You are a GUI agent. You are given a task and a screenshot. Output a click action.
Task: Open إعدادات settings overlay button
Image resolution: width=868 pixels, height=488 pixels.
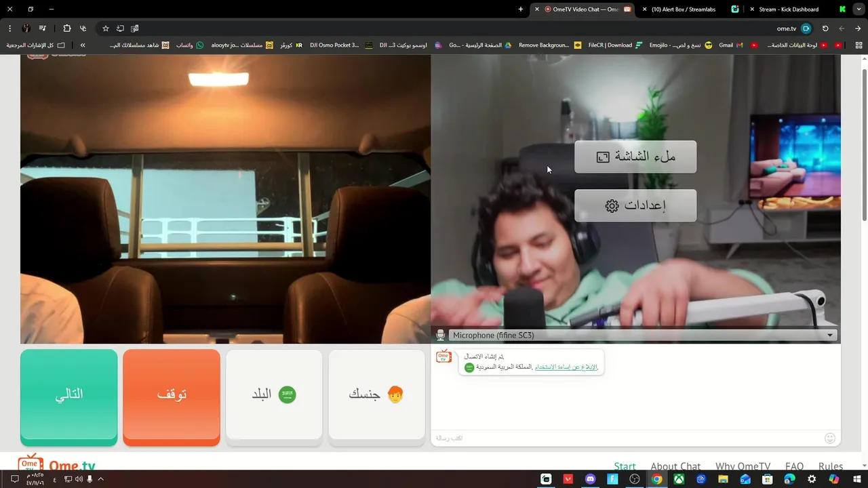coord(635,205)
